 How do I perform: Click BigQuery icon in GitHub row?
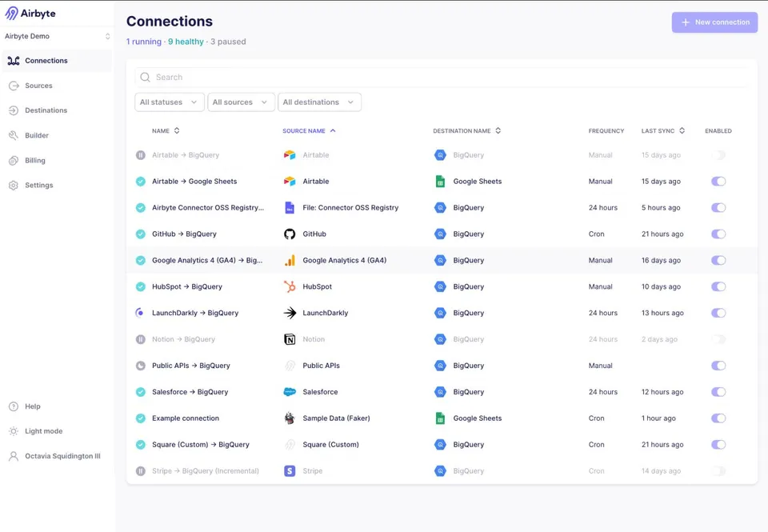[440, 234]
